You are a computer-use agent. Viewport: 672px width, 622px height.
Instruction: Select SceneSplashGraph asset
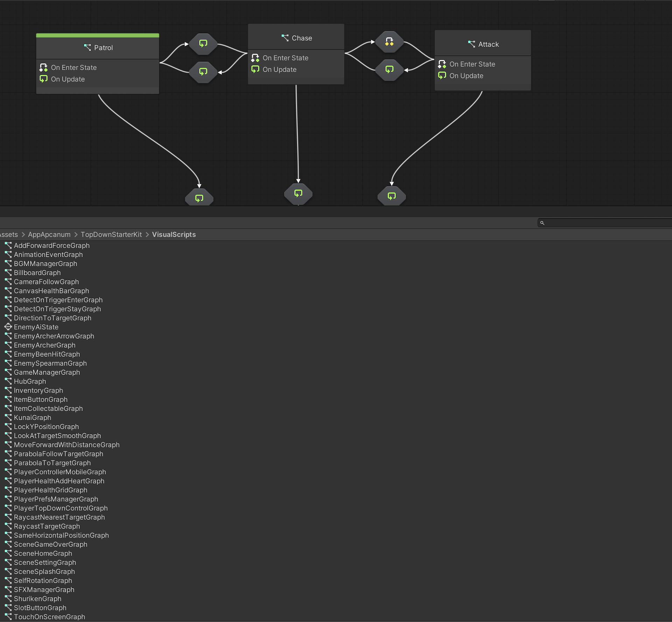point(44,572)
